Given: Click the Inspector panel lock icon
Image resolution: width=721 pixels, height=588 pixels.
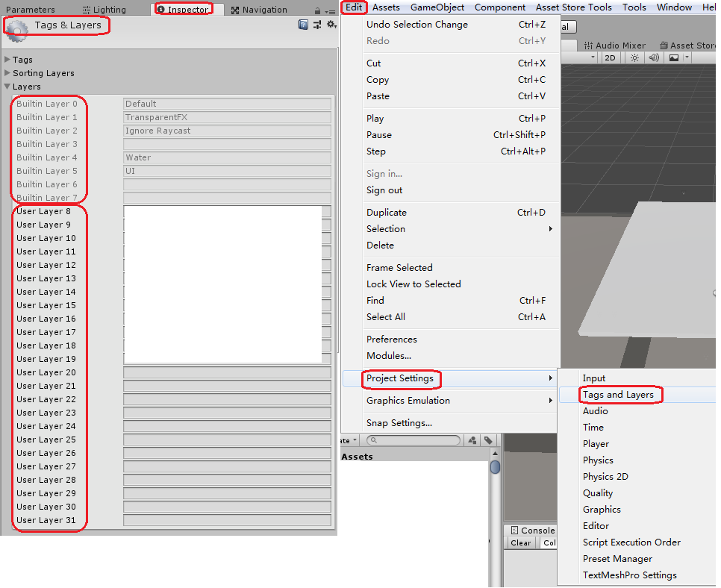Looking at the screenshot, I should pyautogui.click(x=317, y=10).
